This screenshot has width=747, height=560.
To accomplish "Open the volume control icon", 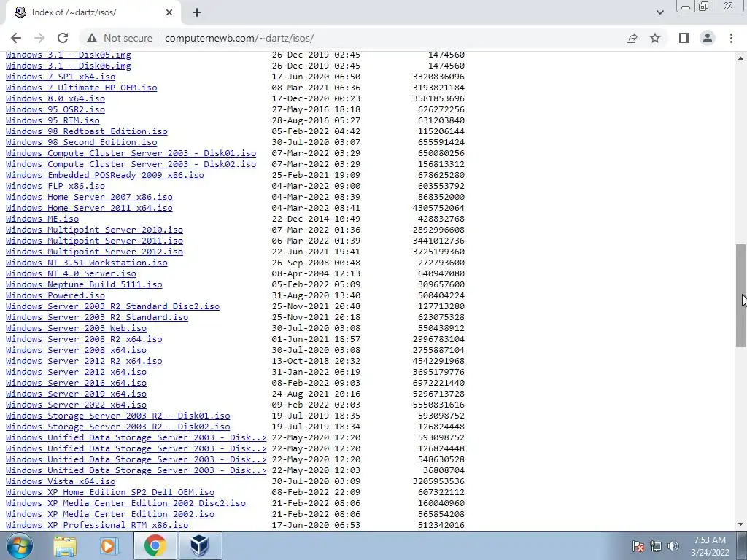I will click(673, 546).
